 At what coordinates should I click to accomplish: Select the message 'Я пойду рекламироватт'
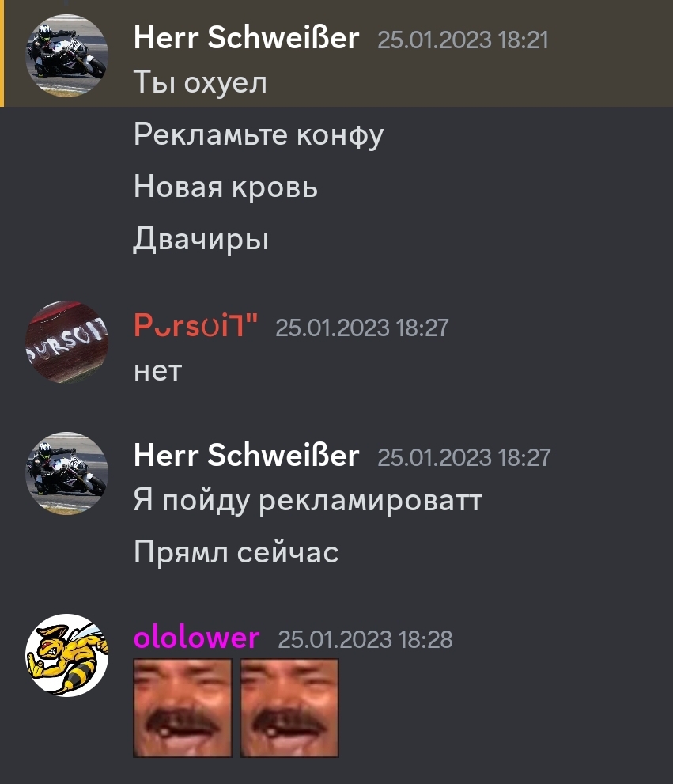308,501
